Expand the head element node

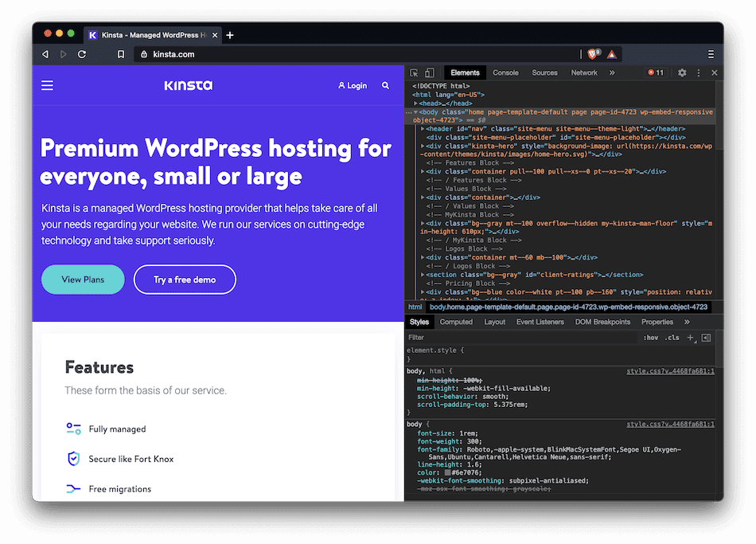[x=416, y=104]
